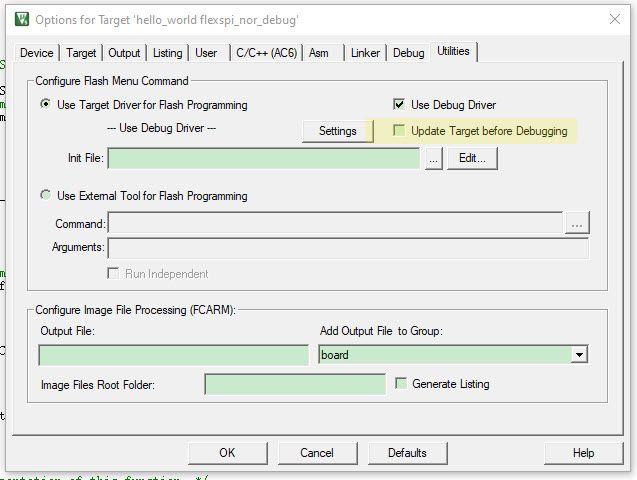Click the Arguments input field
Viewport: 637px width, 480px height.
(x=348, y=248)
